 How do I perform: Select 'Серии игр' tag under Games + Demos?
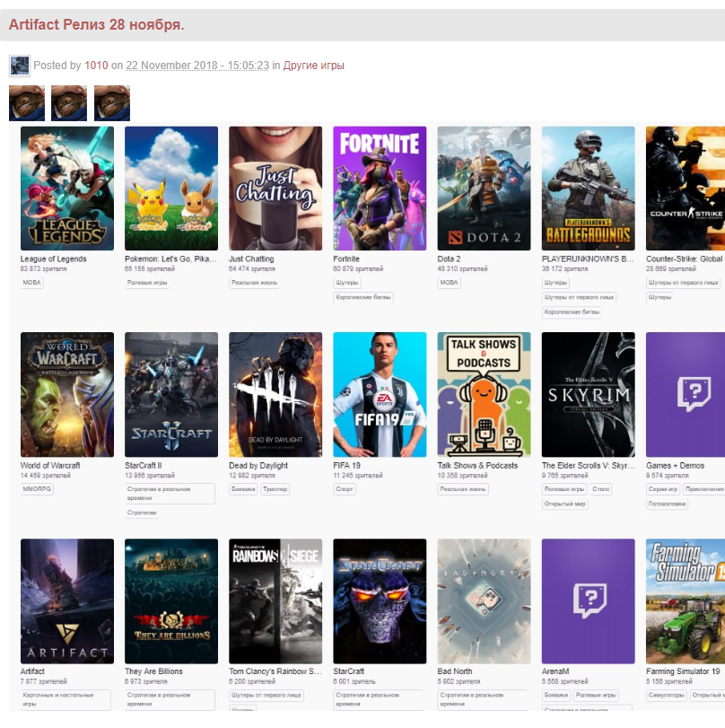pos(663,489)
